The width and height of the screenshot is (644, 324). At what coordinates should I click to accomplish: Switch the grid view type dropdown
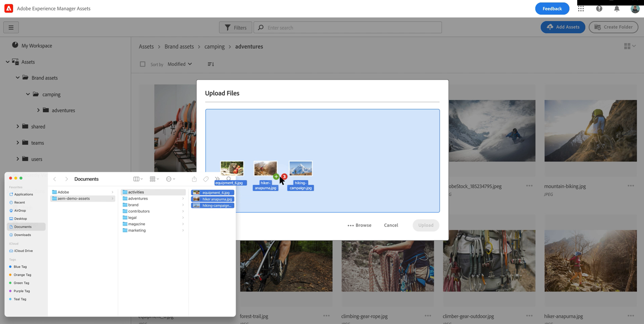click(630, 46)
